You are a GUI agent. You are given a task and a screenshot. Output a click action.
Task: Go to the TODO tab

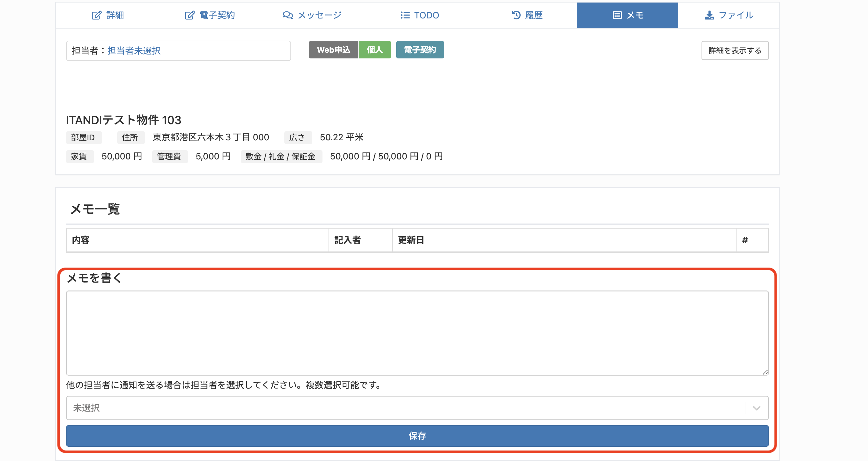coord(419,15)
